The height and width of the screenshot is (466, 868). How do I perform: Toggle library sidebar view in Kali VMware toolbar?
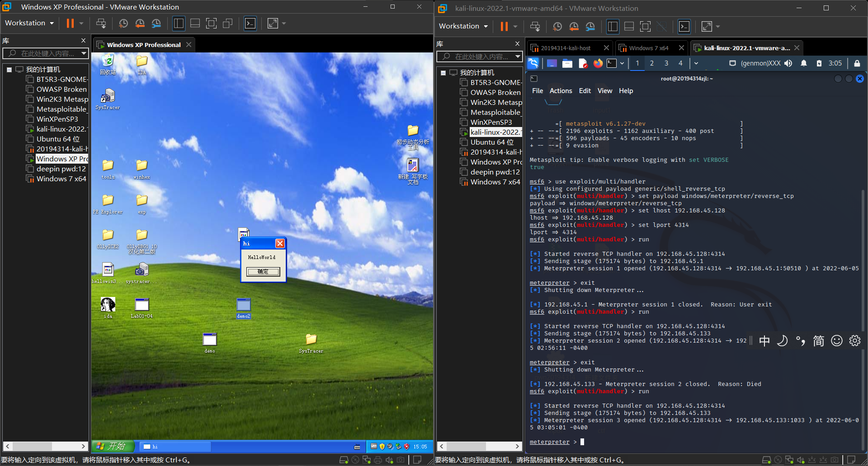(x=613, y=26)
